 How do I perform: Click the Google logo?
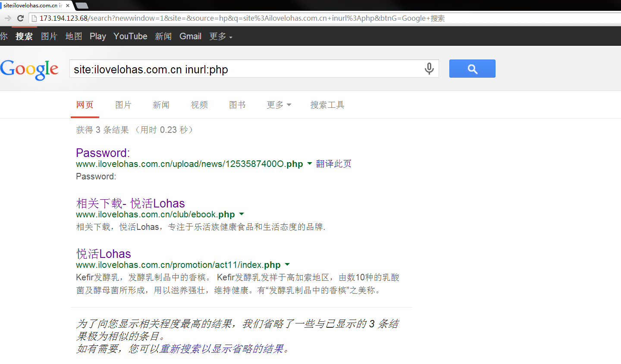point(29,70)
